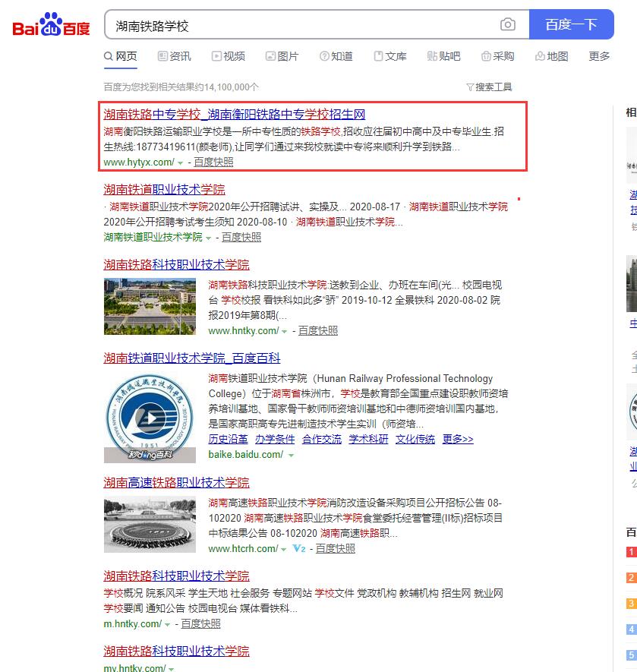Click the baike.baidu.com/ green URL
The height and width of the screenshot is (672, 637).
pyautogui.click(x=246, y=455)
